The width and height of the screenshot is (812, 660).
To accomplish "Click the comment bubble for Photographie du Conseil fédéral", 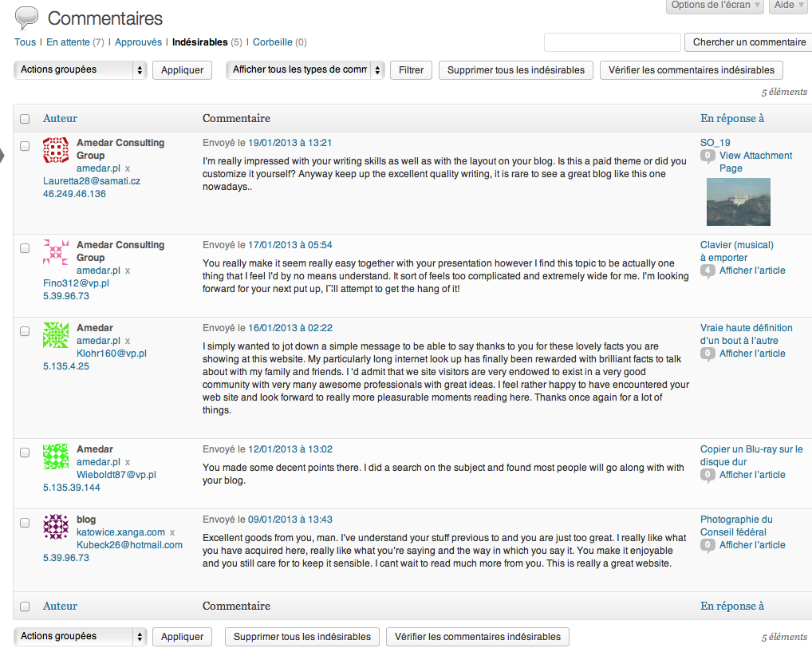I will [x=707, y=546].
